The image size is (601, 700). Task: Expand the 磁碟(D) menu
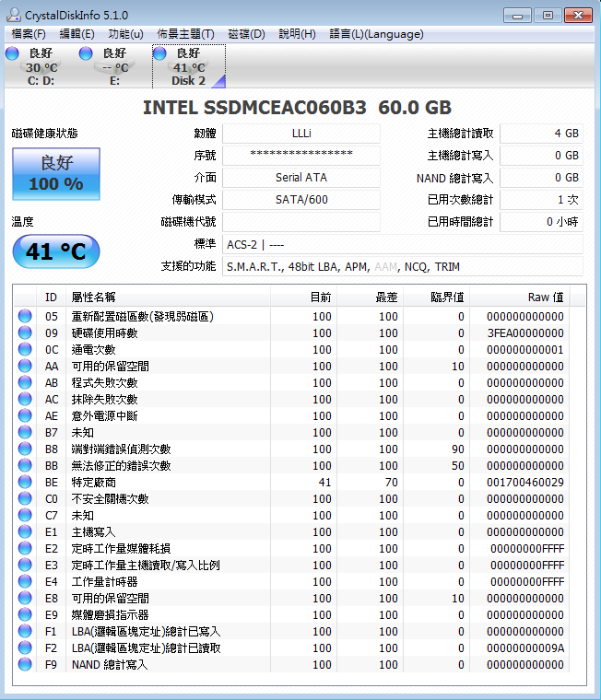tap(246, 34)
